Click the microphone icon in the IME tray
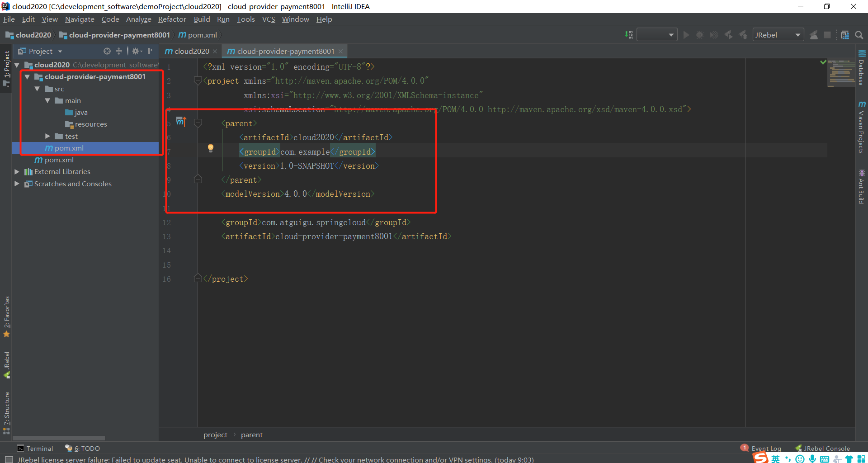 [x=812, y=459]
